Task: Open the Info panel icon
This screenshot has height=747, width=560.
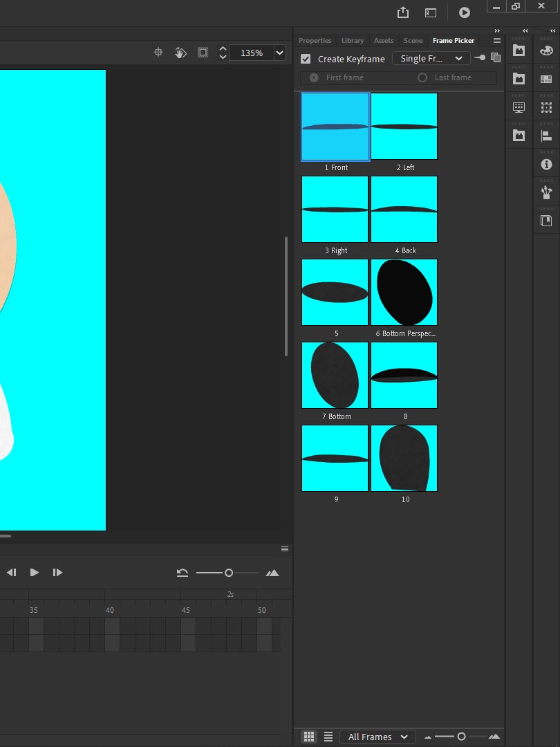Action: 546,165
